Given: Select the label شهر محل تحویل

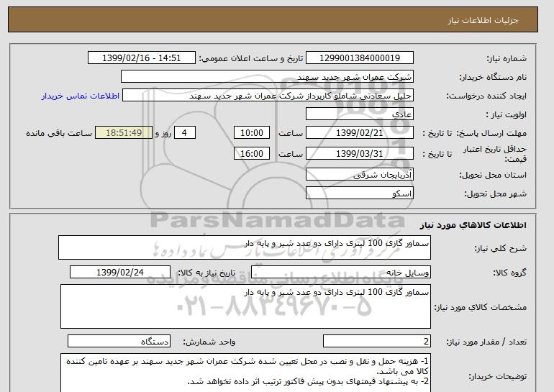Looking at the screenshot, I should tap(495, 194).
